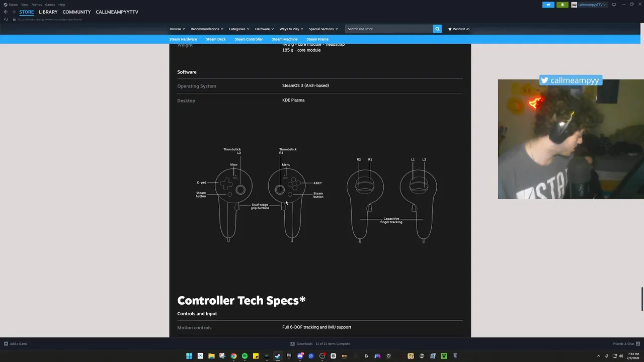Screen dimensions: 644x362
Task: Switch to the COMMUNITY tab
Action: (76, 12)
